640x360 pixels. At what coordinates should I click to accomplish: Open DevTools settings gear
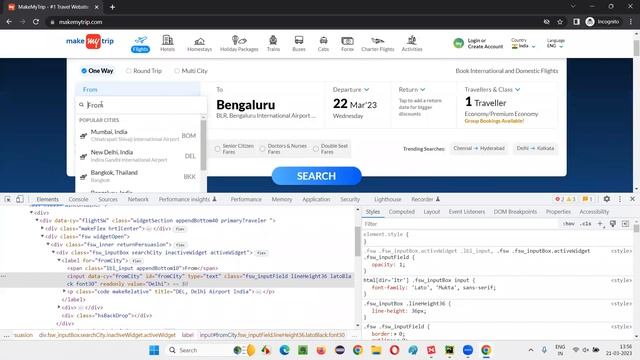[x=607, y=199]
